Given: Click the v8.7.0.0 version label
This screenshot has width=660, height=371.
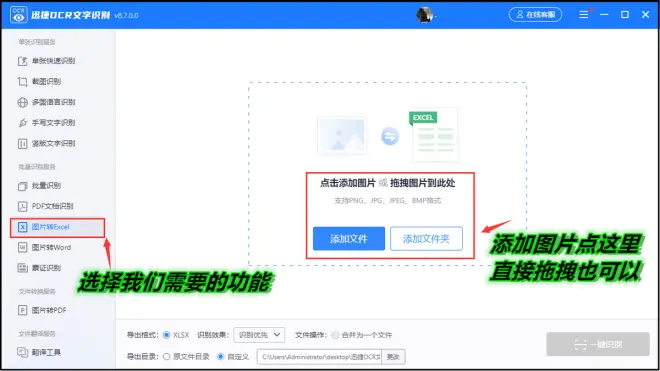Looking at the screenshot, I should point(126,16).
